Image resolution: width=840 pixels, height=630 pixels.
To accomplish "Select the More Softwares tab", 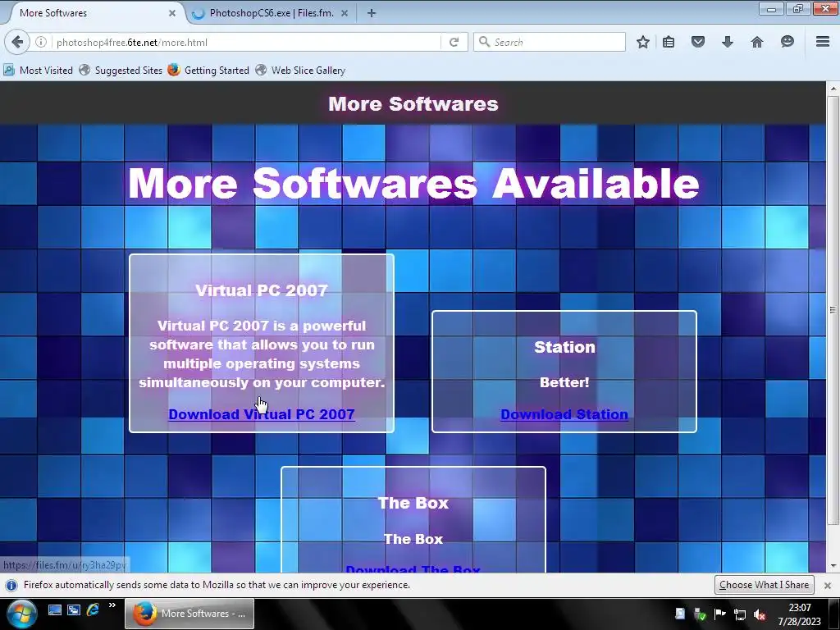I will pos(94,13).
